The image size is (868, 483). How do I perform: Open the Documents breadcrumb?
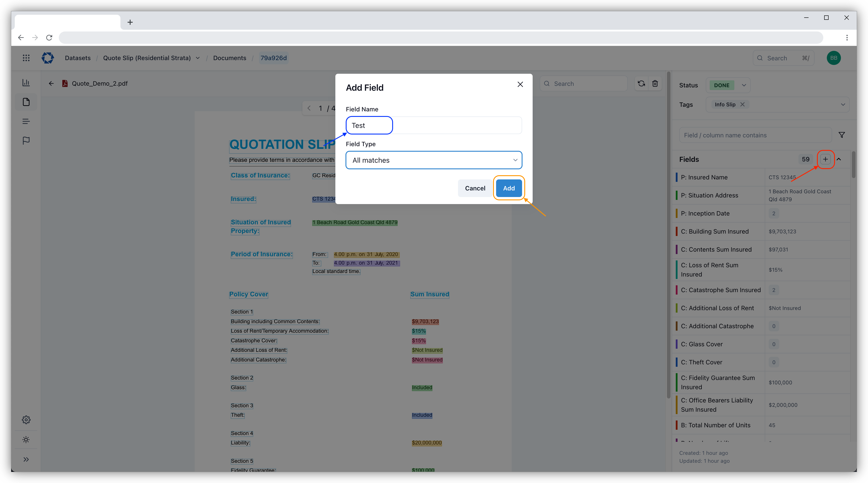tap(229, 58)
